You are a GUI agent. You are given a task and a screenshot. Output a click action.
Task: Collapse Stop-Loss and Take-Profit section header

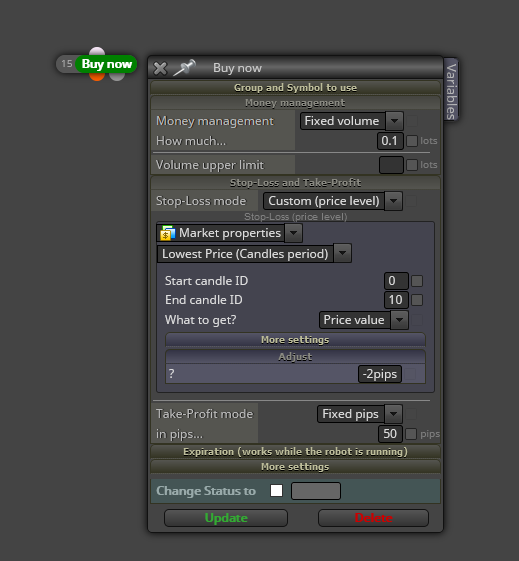(295, 183)
